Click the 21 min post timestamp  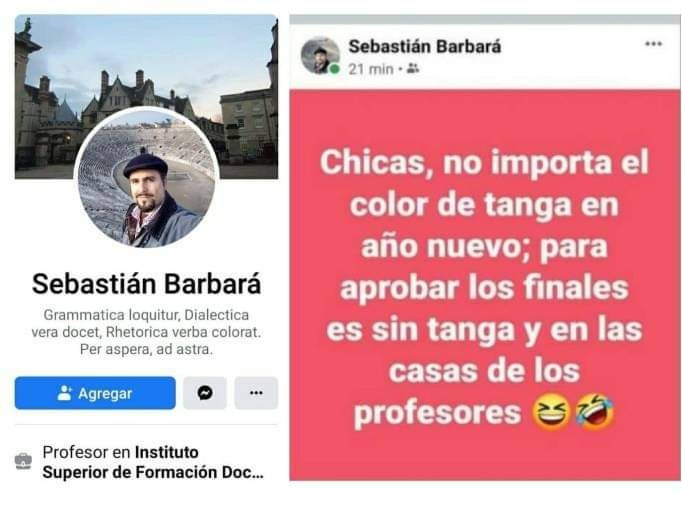tap(371, 69)
